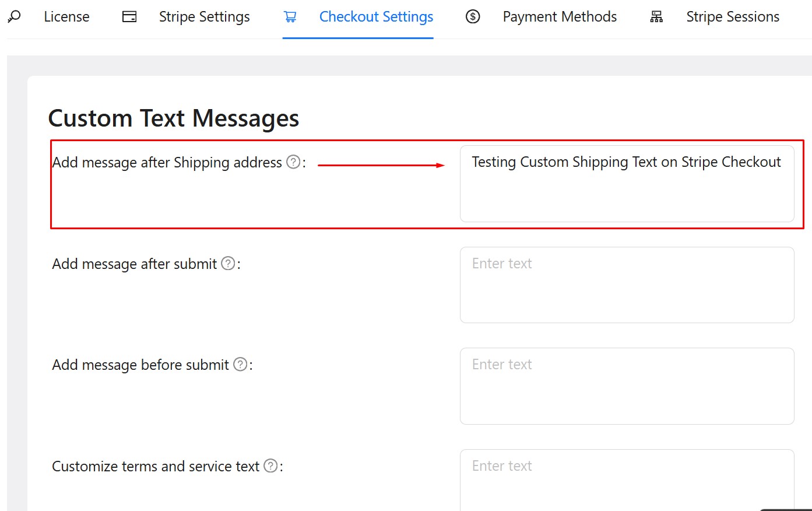The width and height of the screenshot is (812, 511).
Task: Click the card icon beside Stripe Settings
Action: coord(129,17)
